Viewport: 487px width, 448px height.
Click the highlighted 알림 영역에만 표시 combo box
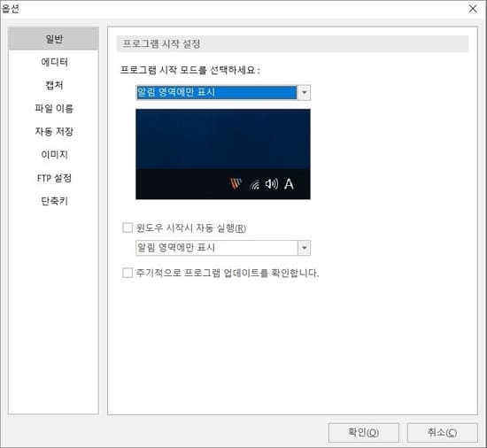coord(216,92)
